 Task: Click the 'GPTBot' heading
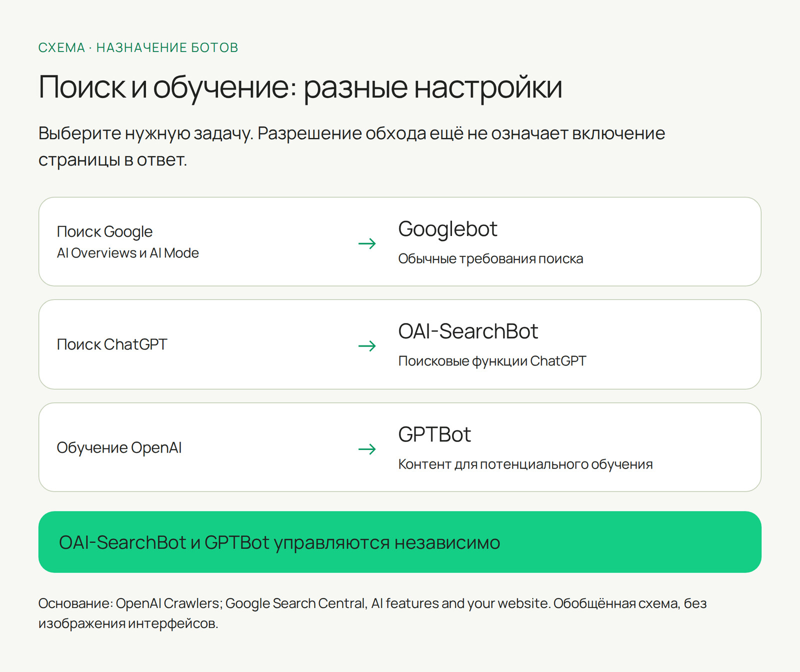click(x=434, y=434)
